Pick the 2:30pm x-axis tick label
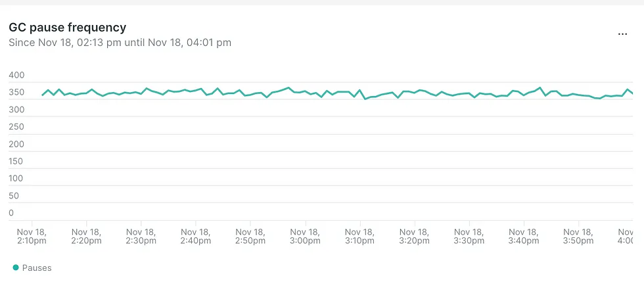 point(141,237)
